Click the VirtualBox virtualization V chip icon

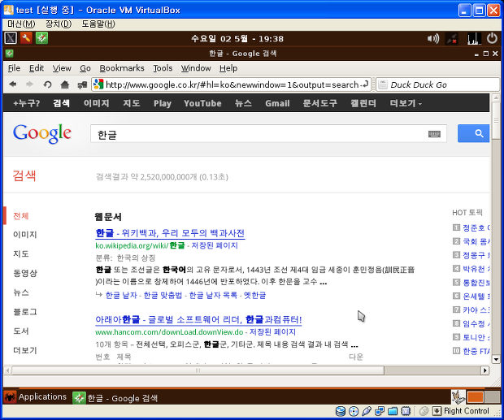pyautogui.click(x=406, y=411)
